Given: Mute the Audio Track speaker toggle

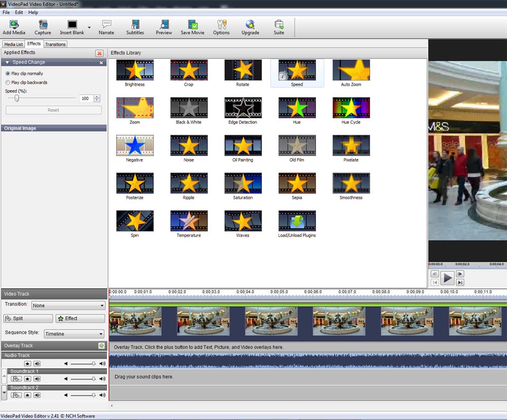Looking at the screenshot, I should 37,364.
